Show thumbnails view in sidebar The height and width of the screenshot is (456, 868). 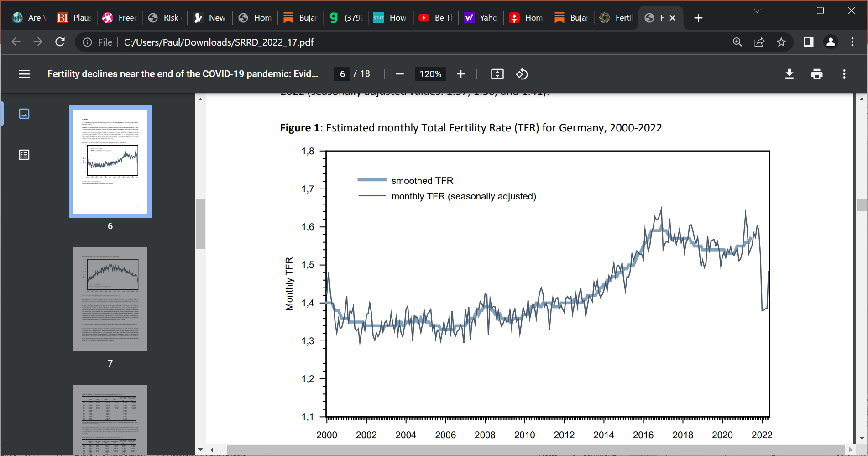click(24, 114)
